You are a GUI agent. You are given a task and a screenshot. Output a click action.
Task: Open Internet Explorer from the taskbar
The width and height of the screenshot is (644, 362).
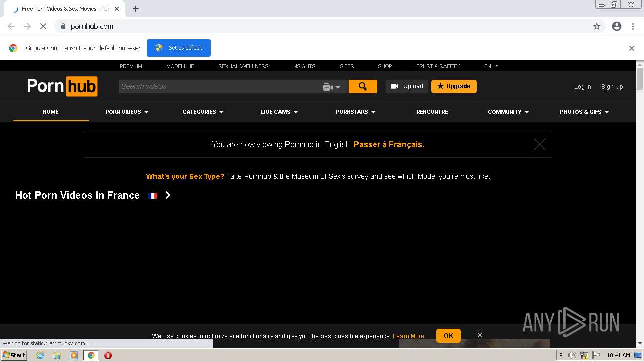(x=40, y=355)
